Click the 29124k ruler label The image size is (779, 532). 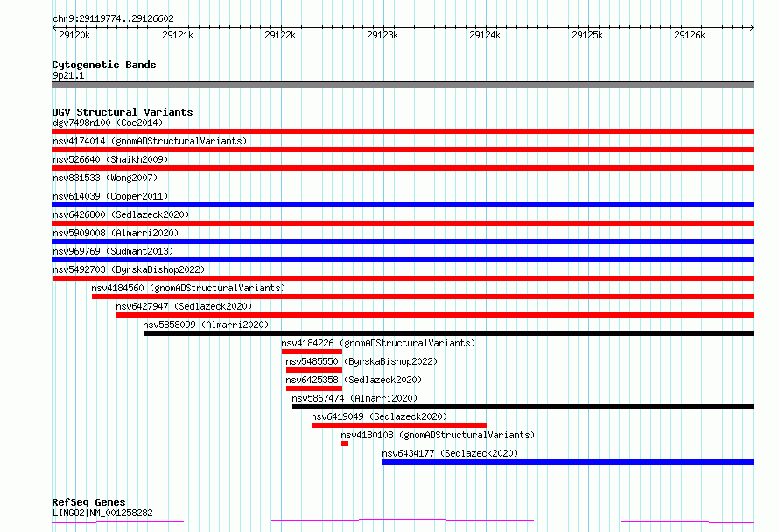485,35
